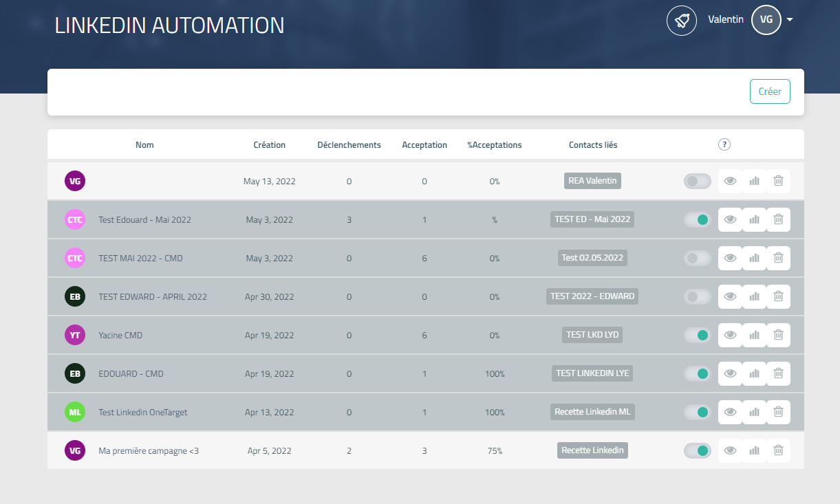Open the Recette Linkedin ML contacts tag
The width and height of the screenshot is (840, 504).
[592, 412]
